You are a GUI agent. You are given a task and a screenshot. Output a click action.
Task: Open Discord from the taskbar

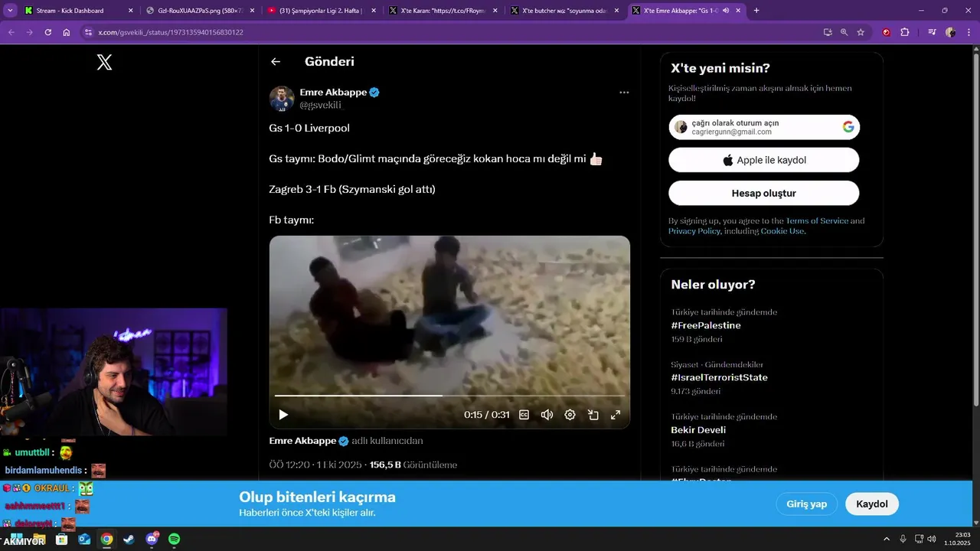tap(152, 539)
